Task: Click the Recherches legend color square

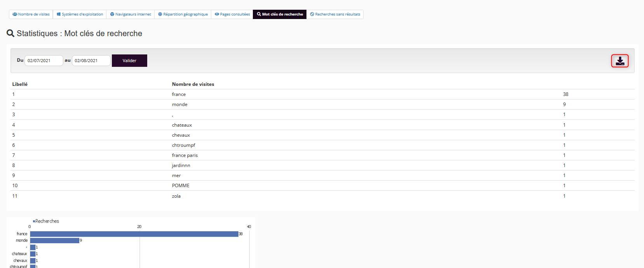Action: click(34, 221)
